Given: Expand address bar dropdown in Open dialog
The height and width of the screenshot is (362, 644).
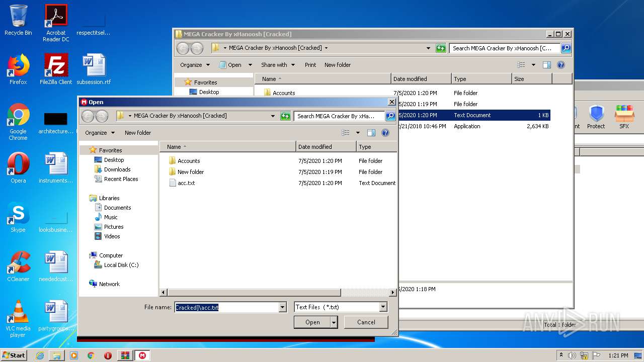Looking at the screenshot, I should coord(273,116).
